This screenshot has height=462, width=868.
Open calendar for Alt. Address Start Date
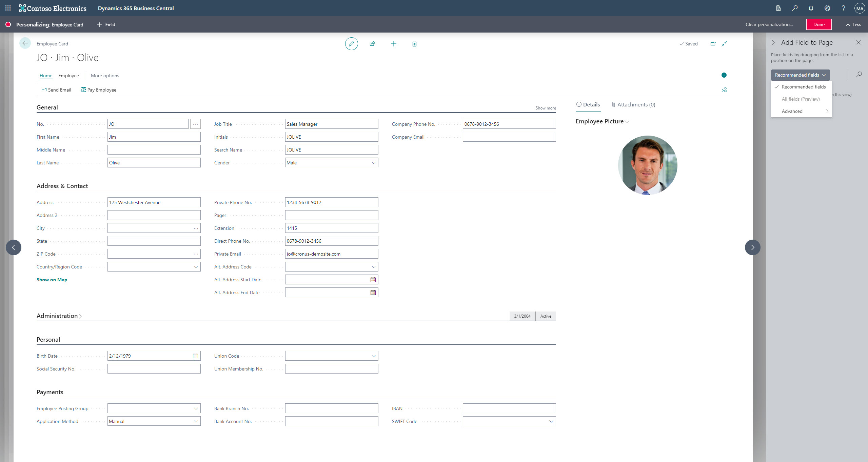373,280
